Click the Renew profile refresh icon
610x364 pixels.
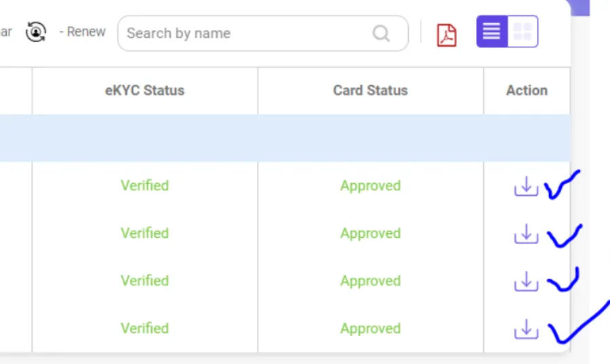pos(36,32)
